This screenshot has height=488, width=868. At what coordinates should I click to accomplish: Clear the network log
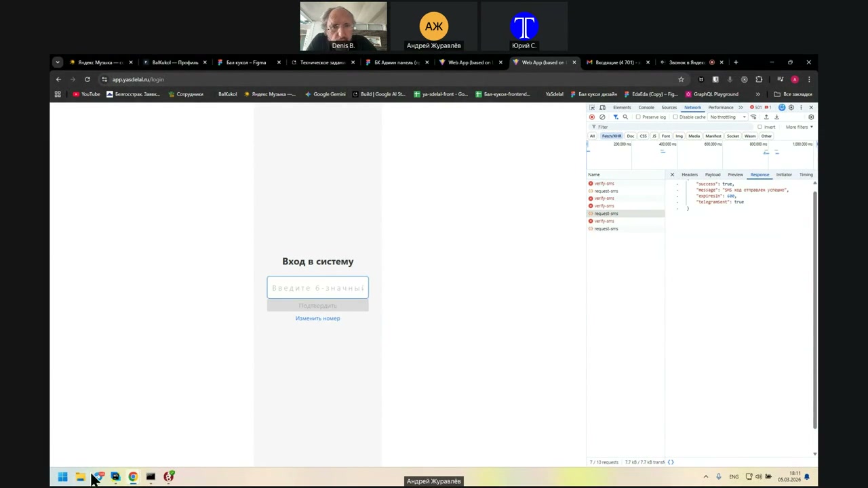coord(602,117)
